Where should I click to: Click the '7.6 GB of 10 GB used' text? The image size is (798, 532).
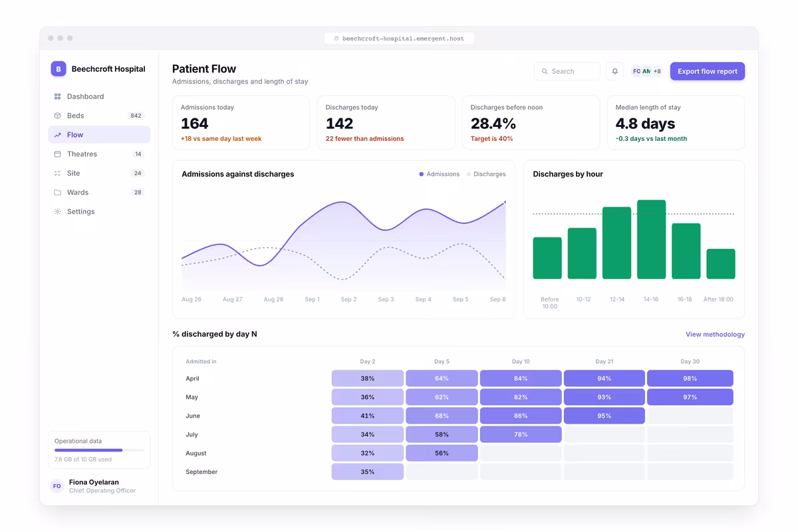coord(83,460)
